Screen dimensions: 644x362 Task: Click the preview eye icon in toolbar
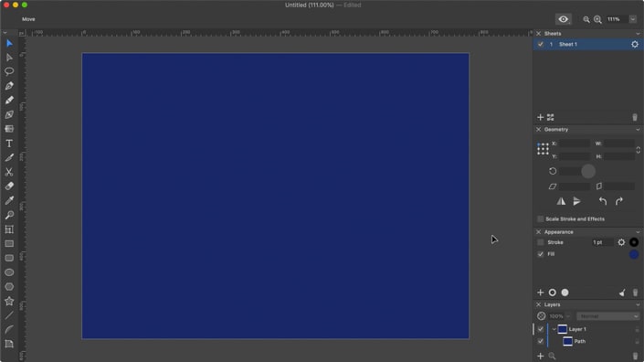(563, 19)
